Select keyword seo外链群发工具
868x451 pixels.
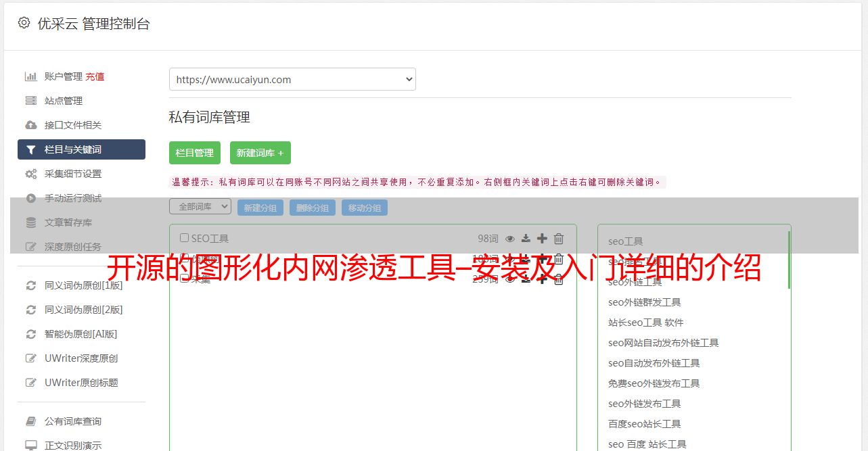click(645, 302)
